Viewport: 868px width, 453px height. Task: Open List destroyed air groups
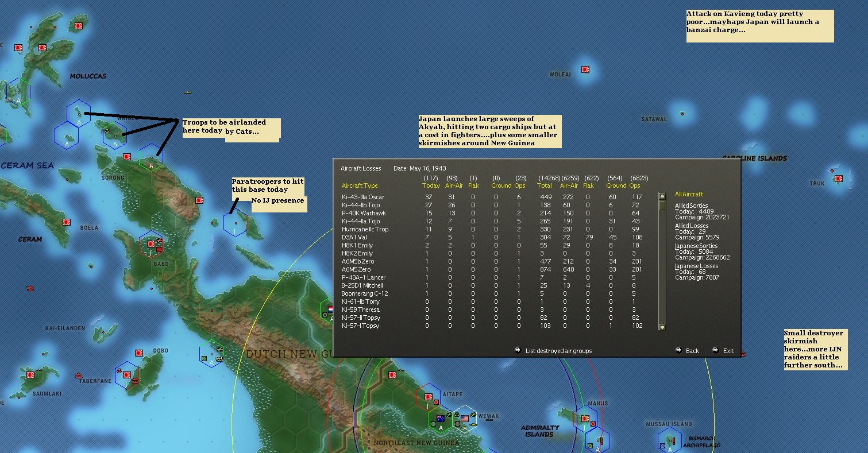coord(558,351)
